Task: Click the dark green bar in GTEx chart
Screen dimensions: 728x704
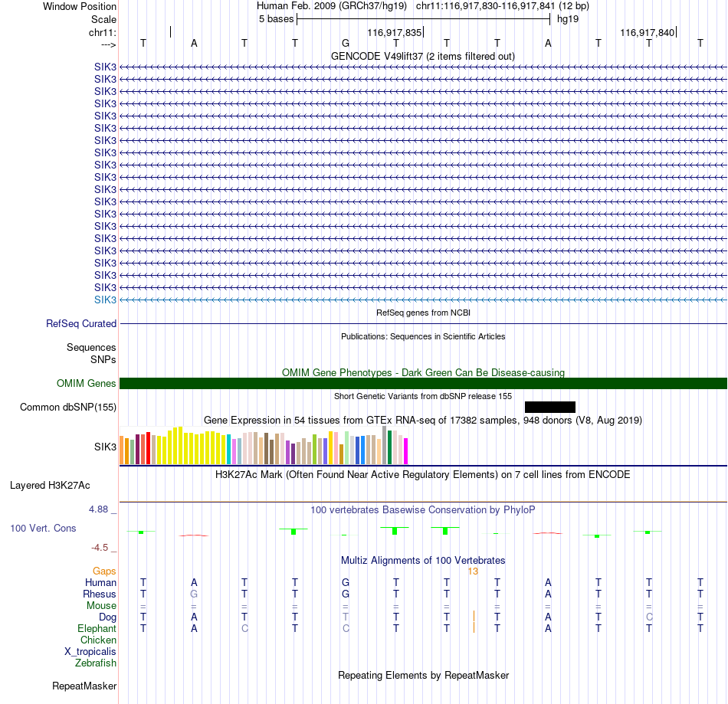Action: (389, 447)
